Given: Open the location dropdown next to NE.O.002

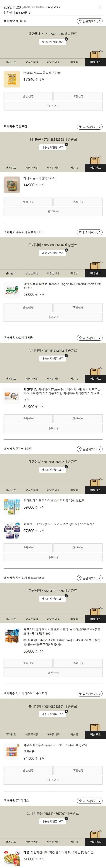Looking at the screenshot, I should click(x=89, y=21).
